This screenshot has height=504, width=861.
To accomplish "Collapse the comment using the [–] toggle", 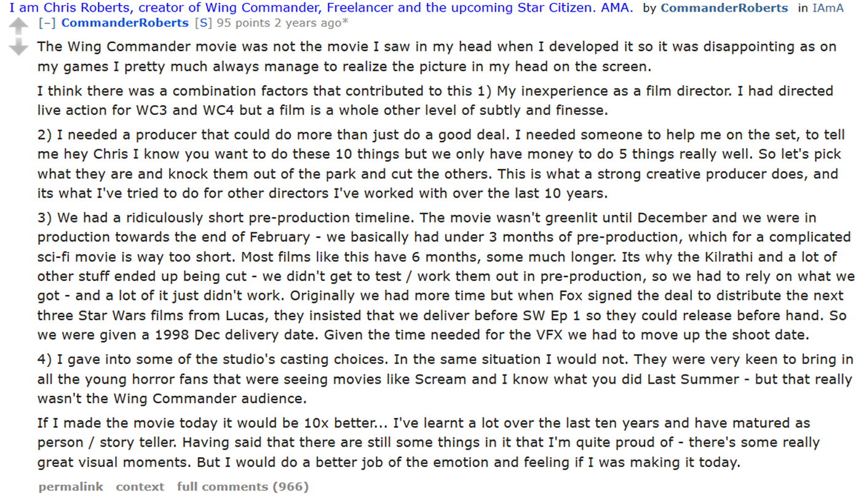I will (x=47, y=23).
